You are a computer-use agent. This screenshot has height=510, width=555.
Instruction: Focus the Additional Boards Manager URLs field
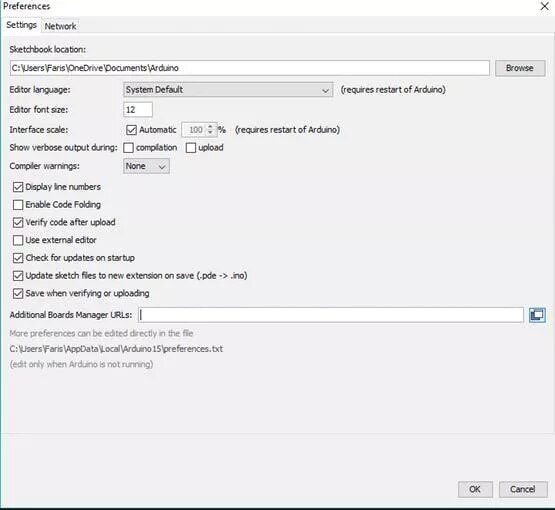click(x=331, y=315)
